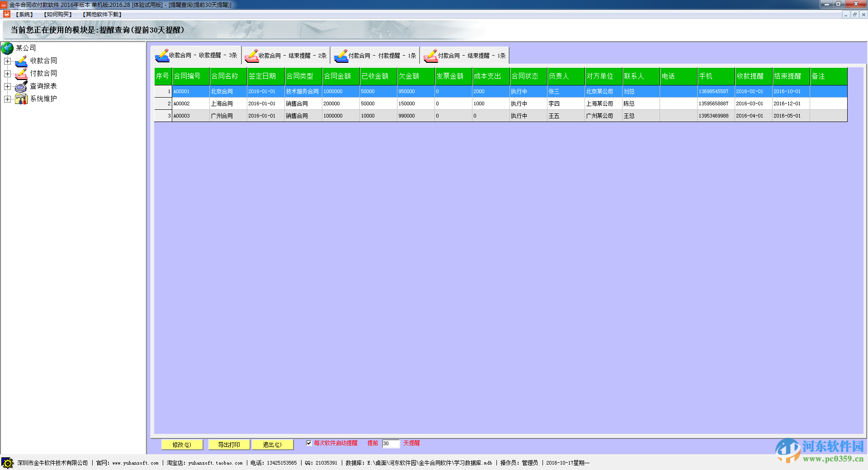The height and width of the screenshot is (470, 868).
Task: Click the 合同金额 column header
Action: (341, 76)
